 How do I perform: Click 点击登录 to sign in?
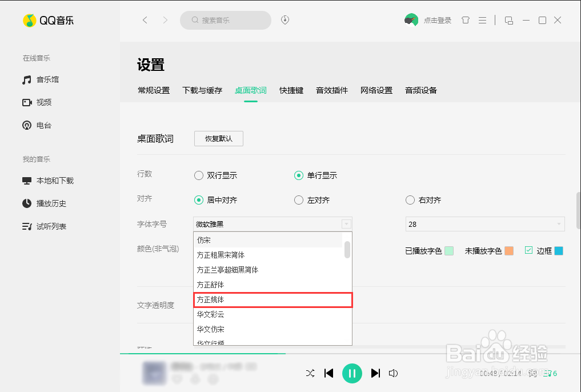439,20
